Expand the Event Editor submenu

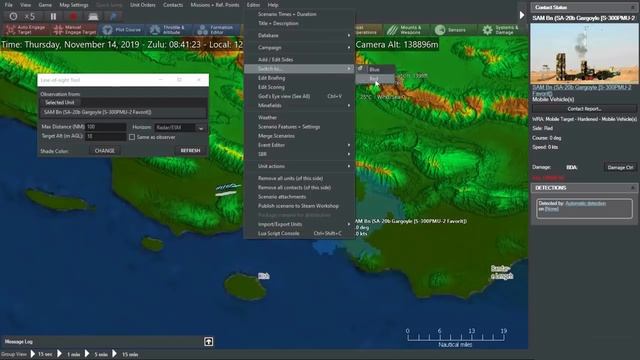[x=299, y=145]
